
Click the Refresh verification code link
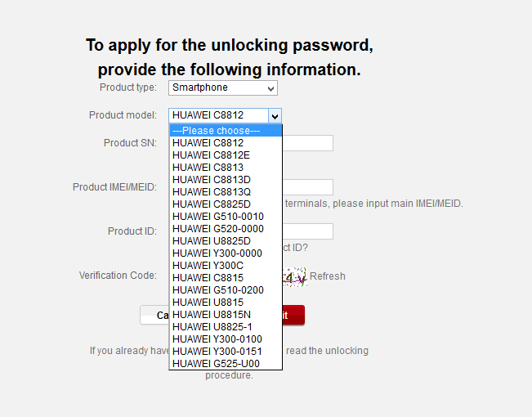pos(327,276)
